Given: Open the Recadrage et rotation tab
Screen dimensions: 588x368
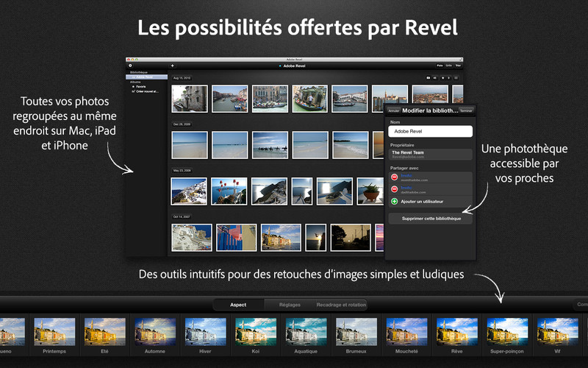Looking at the screenshot, I should [x=341, y=305].
